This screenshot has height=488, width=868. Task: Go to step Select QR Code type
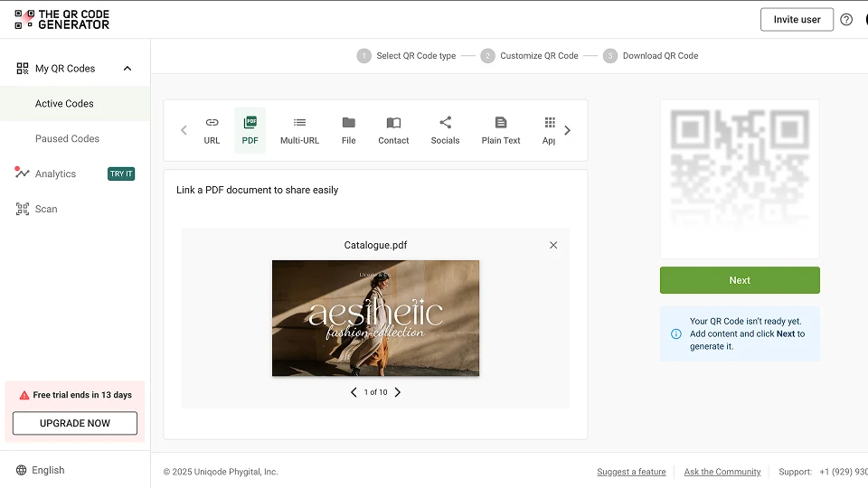(x=406, y=56)
